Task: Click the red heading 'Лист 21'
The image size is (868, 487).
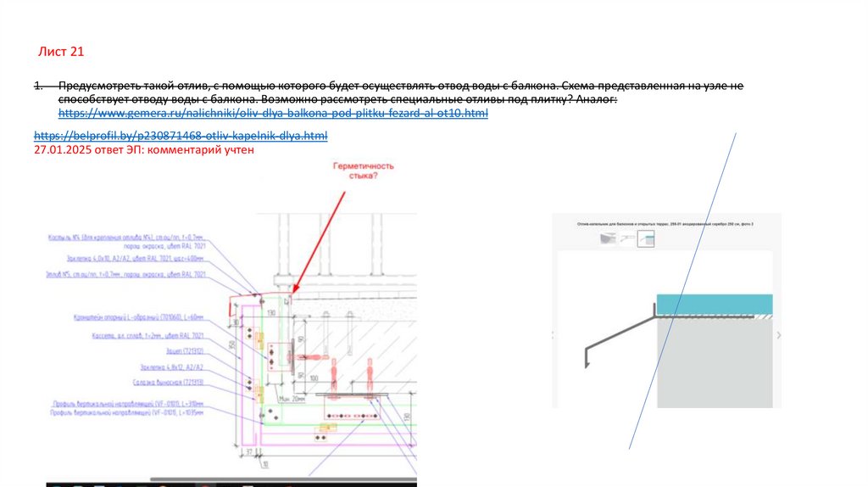Action: tap(61, 52)
